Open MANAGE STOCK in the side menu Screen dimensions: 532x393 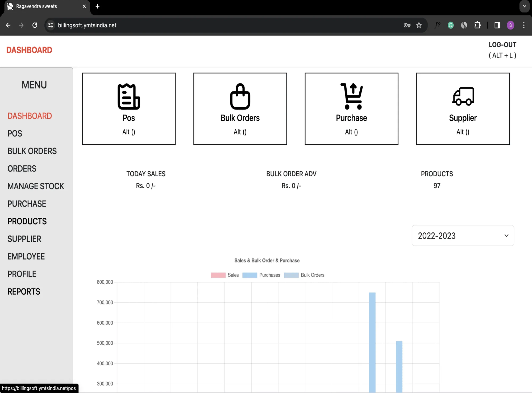(x=36, y=186)
